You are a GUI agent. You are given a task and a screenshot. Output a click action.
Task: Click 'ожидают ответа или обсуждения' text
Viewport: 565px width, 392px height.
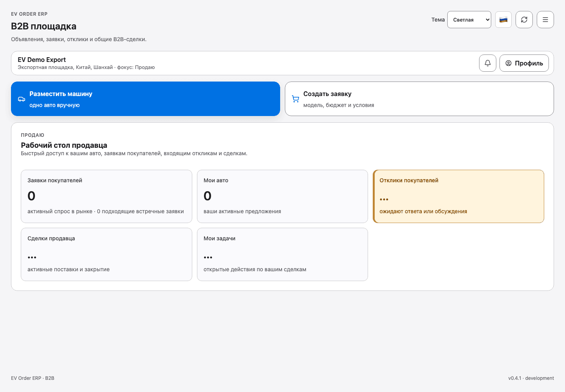423,211
